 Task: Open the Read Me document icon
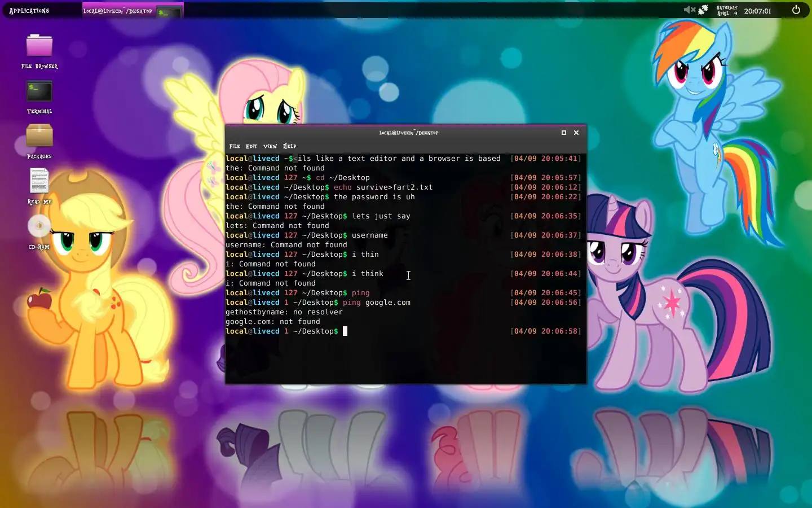coord(39,186)
